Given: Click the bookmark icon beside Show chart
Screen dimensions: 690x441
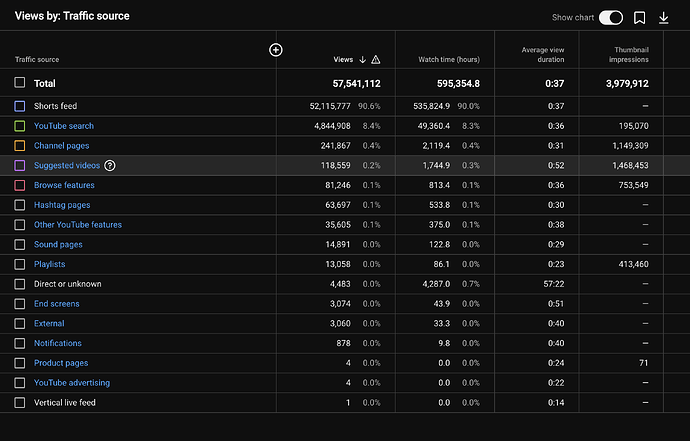Looking at the screenshot, I should pyautogui.click(x=639, y=18).
